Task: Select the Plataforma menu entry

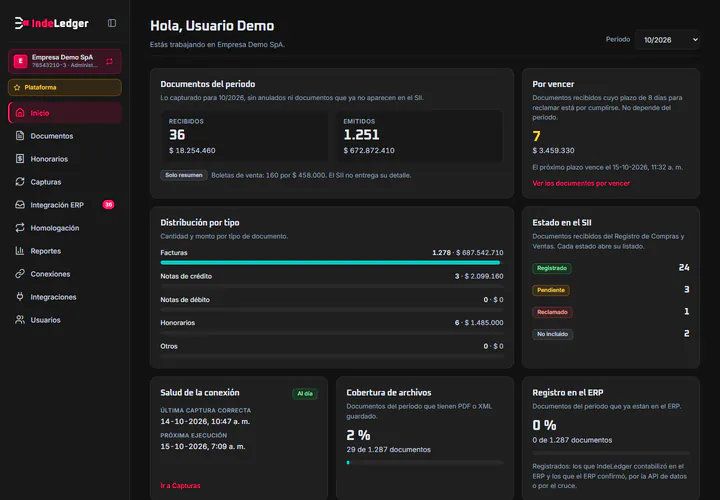Action: coord(65,87)
